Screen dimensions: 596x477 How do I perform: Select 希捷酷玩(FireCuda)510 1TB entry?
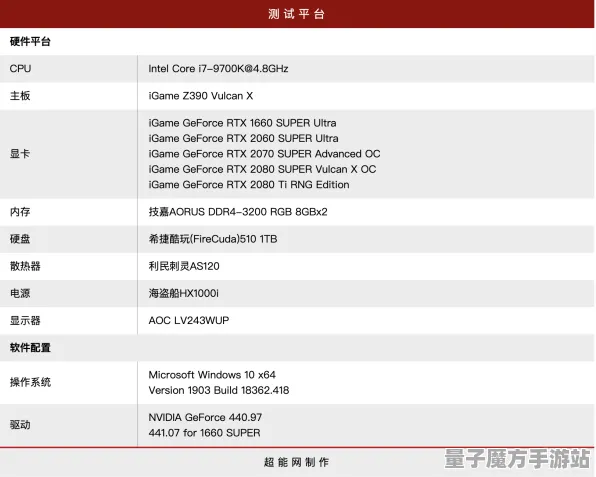pos(213,239)
